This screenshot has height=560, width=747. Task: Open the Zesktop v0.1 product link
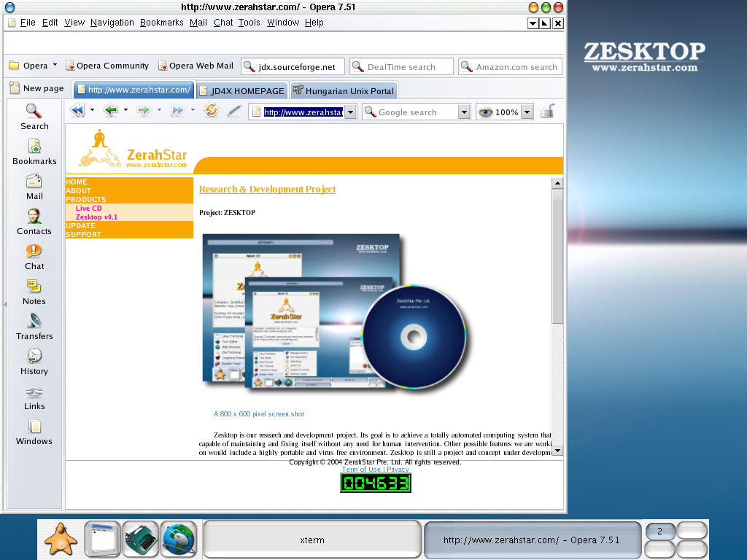coord(96,217)
